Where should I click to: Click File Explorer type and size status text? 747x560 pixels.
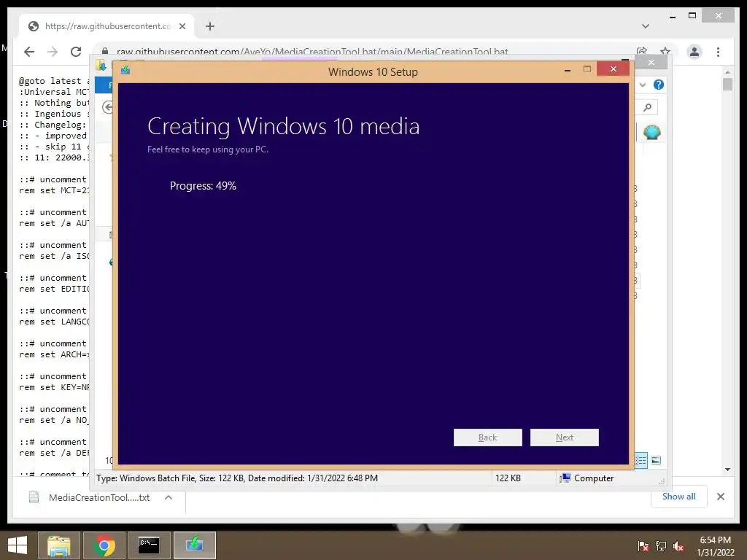[237, 478]
